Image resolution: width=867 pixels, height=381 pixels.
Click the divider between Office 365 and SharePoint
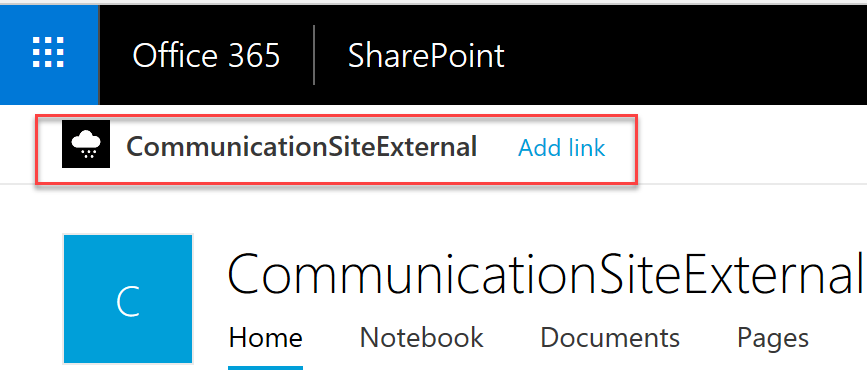314,55
